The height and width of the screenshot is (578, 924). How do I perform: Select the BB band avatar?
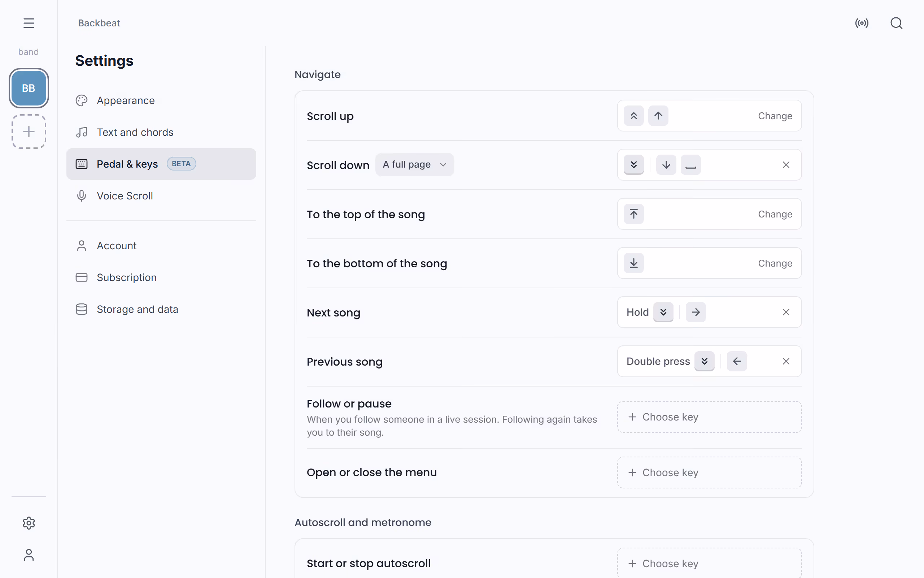coord(29,88)
